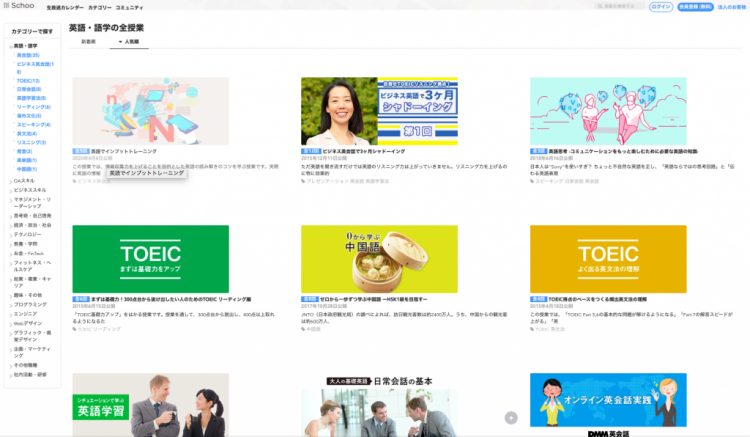Expand the マネジメント・リーダーシップ category
750x437 pixels.
pos(32,203)
